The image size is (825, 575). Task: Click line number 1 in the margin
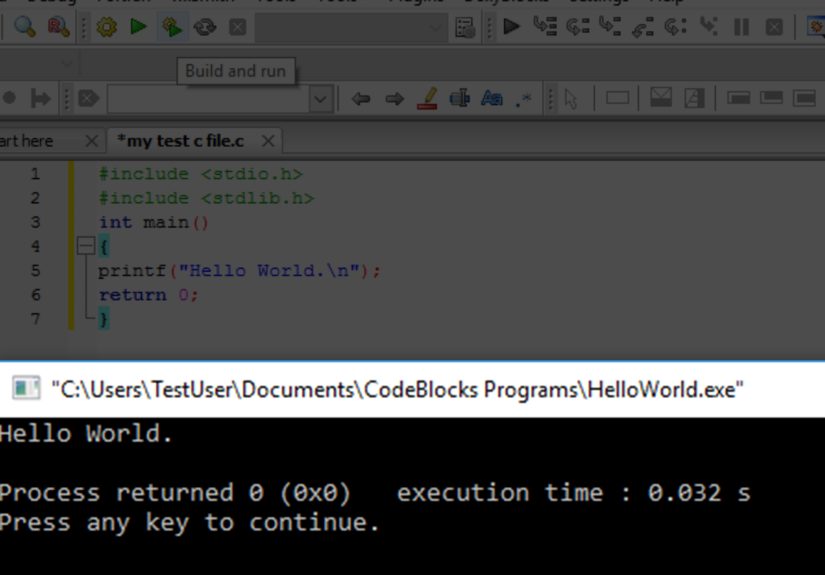pos(35,174)
